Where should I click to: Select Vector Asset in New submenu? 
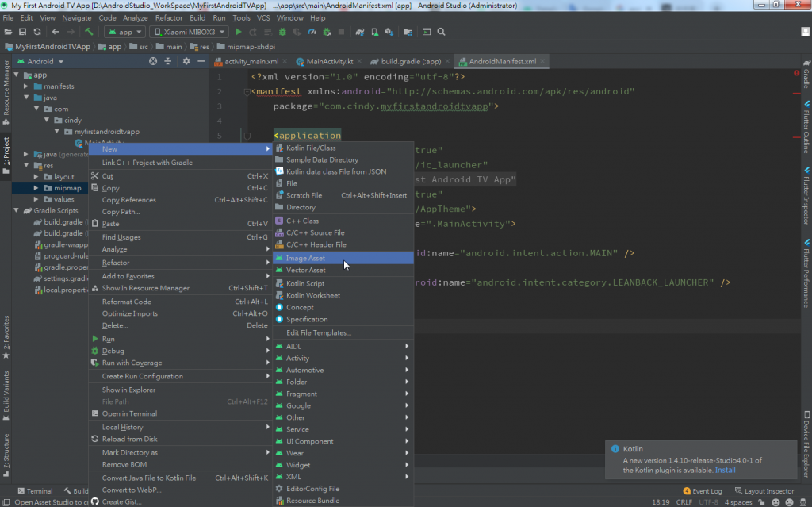pyautogui.click(x=343, y=270)
